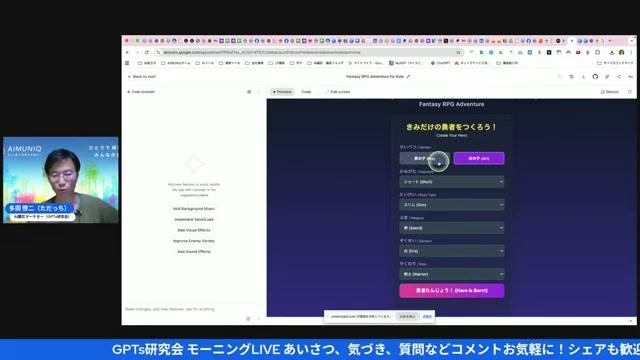Open Full screen preview mode
This screenshot has height=360, width=640.
[x=338, y=92]
